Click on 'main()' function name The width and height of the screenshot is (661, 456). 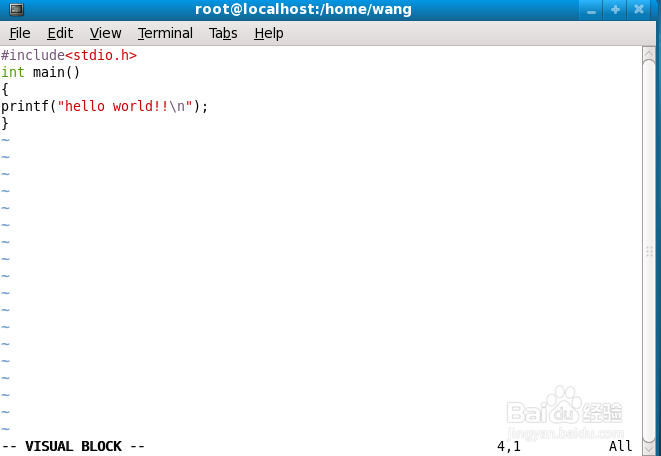pyautogui.click(x=56, y=72)
